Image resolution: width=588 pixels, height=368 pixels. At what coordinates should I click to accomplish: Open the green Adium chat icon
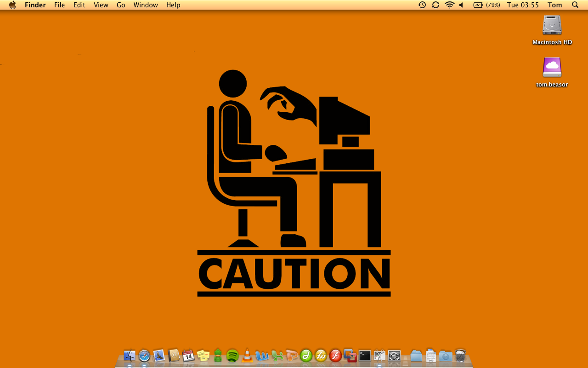pos(218,356)
